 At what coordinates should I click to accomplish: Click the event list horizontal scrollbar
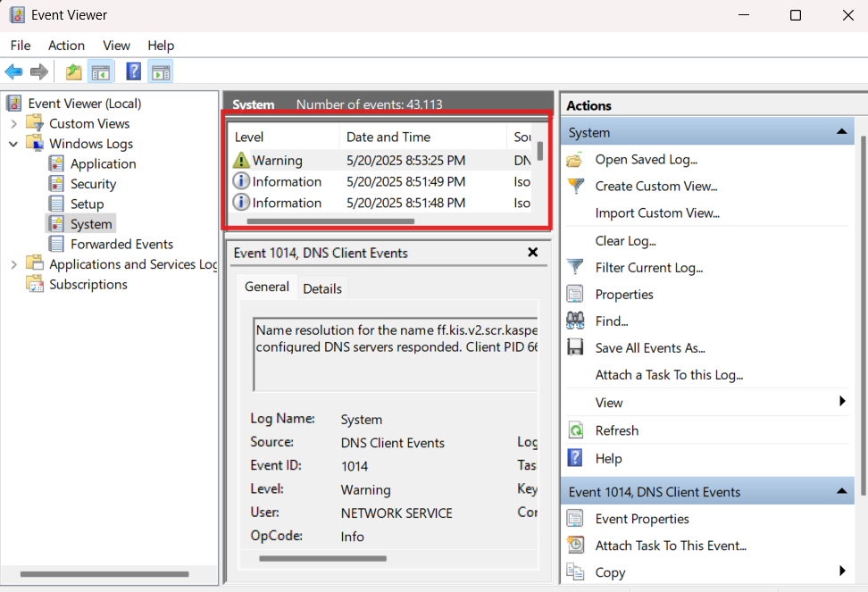tap(330, 221)
